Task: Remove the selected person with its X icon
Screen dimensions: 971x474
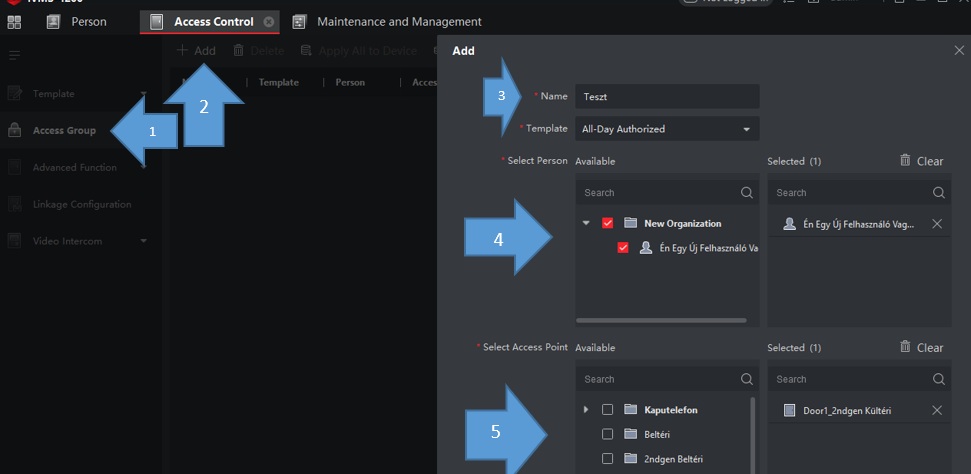Action: click(x=937, y=224)
